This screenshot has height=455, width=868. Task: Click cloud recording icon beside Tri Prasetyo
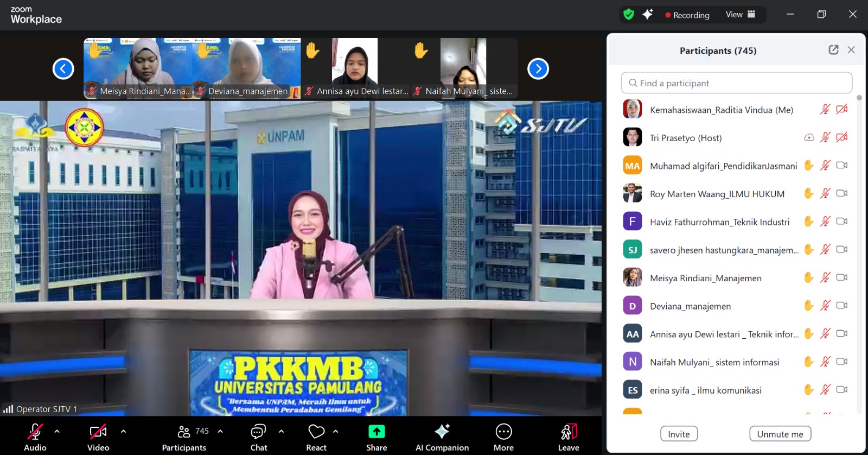(809, 137)
